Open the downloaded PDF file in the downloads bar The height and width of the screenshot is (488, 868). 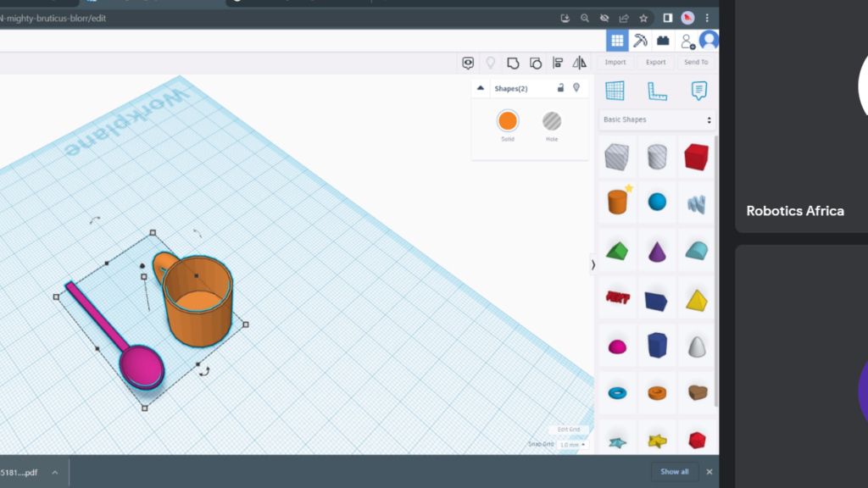coord(19,473)
